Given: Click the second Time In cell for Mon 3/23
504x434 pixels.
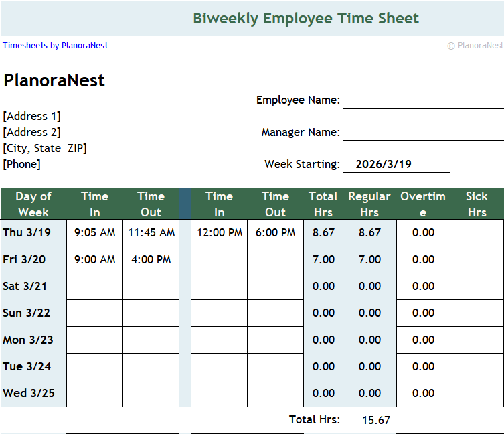Looking at the screenshot, I should (220, 340).
